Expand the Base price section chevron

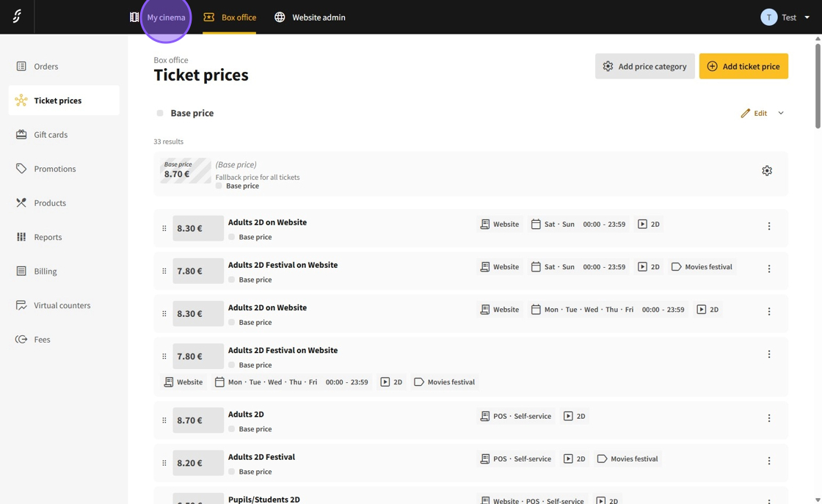coord(781,113)
